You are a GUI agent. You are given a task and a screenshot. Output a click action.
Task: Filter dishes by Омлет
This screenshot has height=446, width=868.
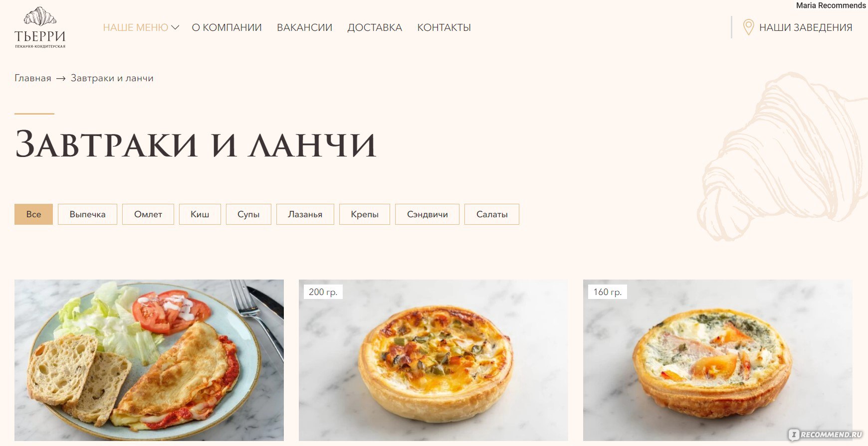[x=148, y=214]
